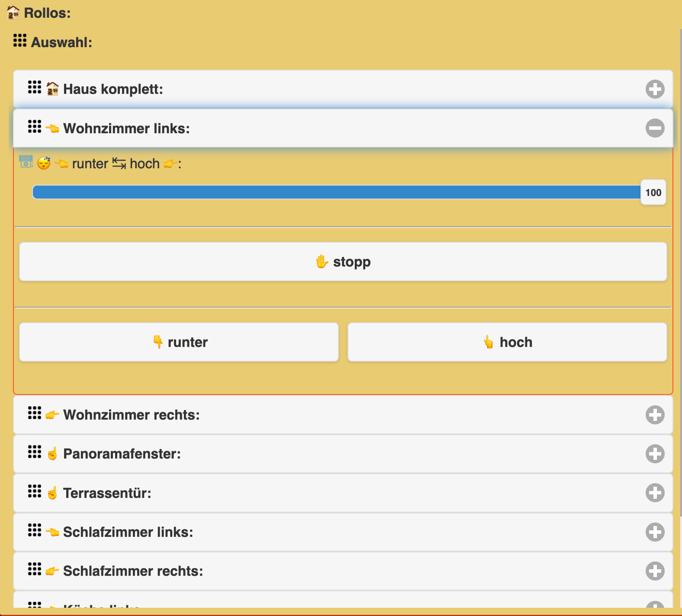Viewport: 682px width, 616px height.
Task: Click the pointing hand icon in Wohnzimmer rechts header
Action: 52,415
